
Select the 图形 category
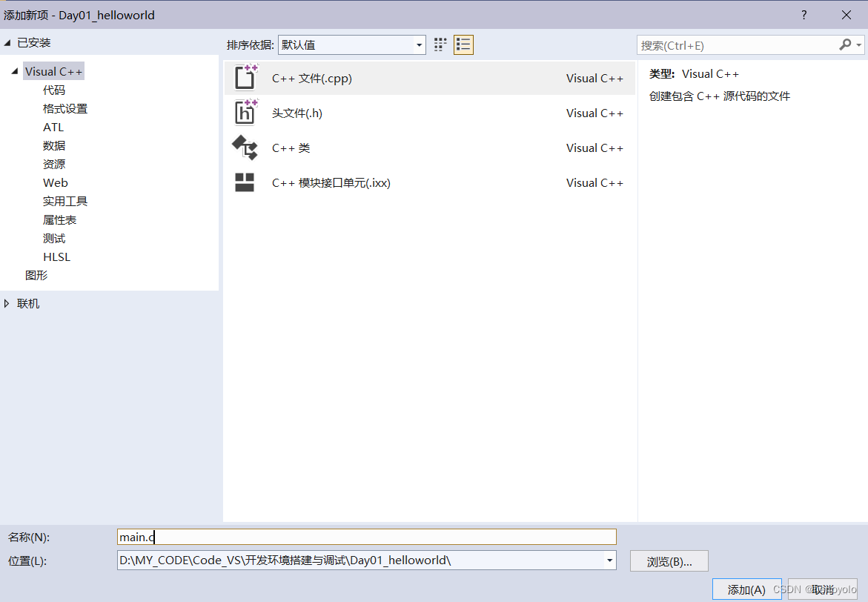36,275
